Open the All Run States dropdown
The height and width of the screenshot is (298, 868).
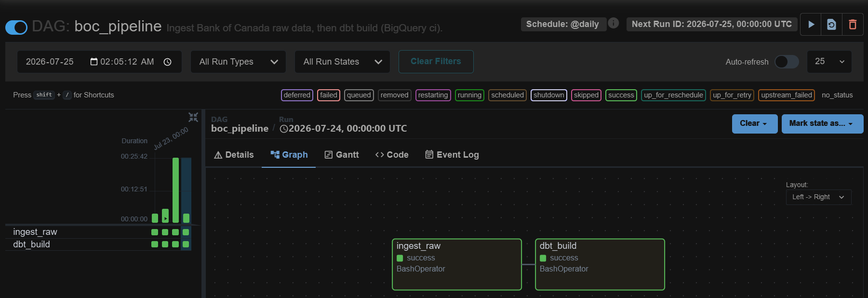pos(342,62)
